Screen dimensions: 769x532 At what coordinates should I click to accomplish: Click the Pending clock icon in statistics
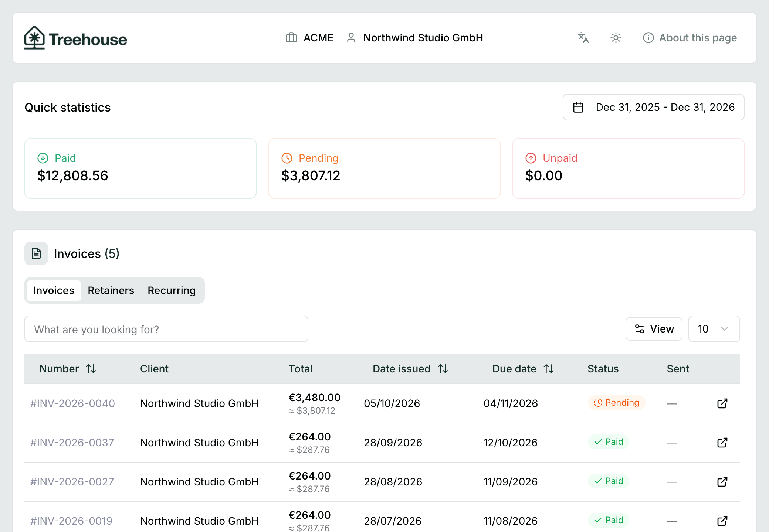tap(287, 158)
